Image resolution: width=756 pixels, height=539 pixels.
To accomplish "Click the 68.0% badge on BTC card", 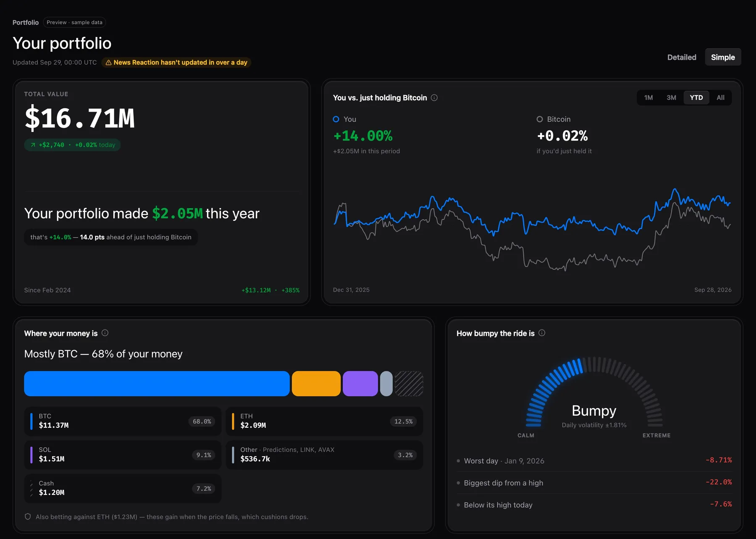I will coord(202,421).
